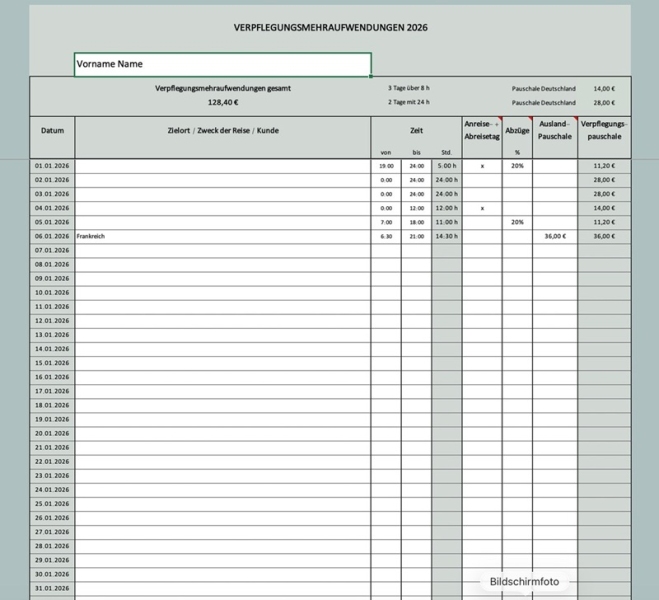Select the Frankreich destination cell

[x=222, y=236]
